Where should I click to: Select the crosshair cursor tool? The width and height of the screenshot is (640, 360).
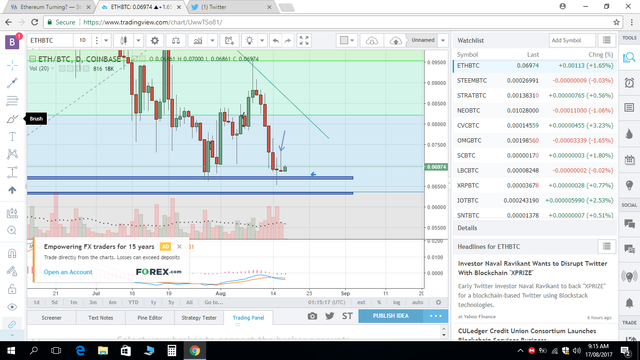click(12, 65)
